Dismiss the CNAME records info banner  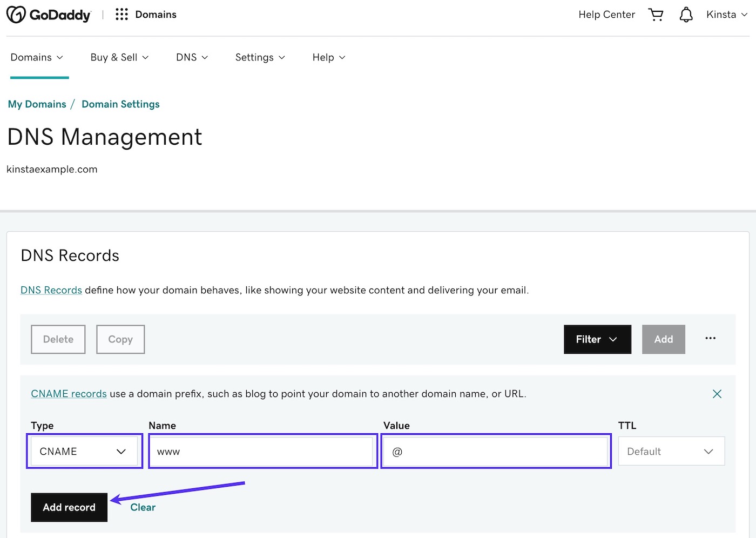pyautogui.click(x=717, y=394)
